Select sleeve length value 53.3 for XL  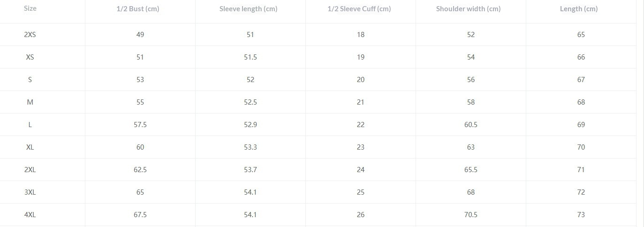[x=250, y=147]
